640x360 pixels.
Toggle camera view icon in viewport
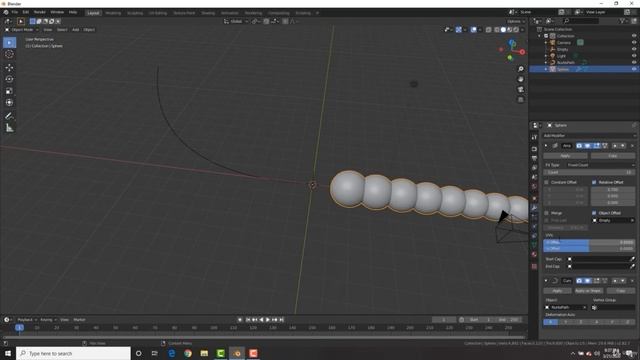520,89
